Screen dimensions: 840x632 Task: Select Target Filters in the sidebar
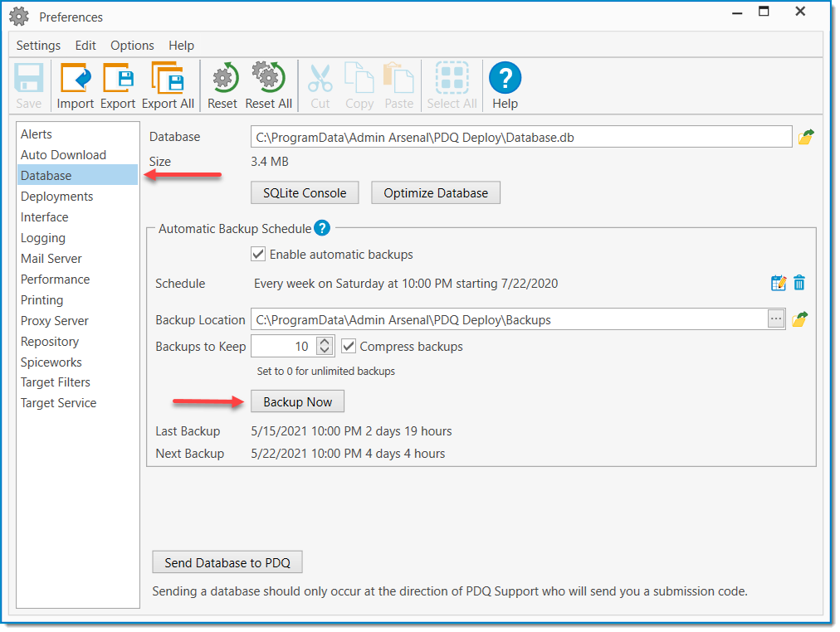pos(78,382)
